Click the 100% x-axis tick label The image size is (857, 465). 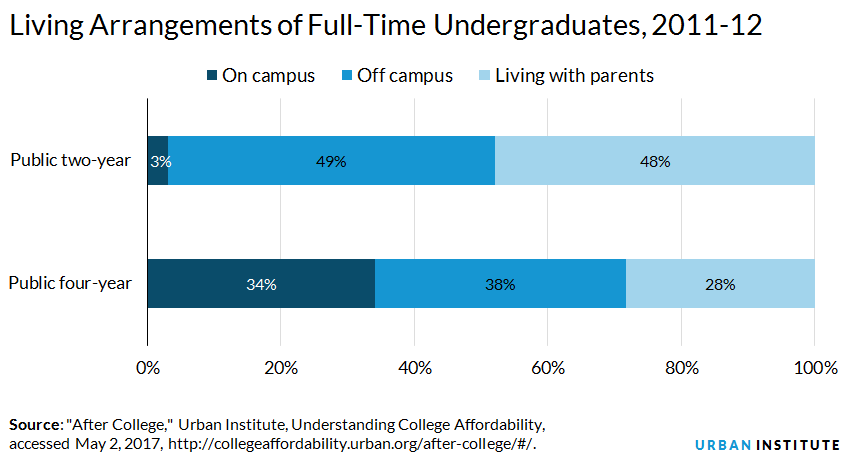tap(815, 368)
